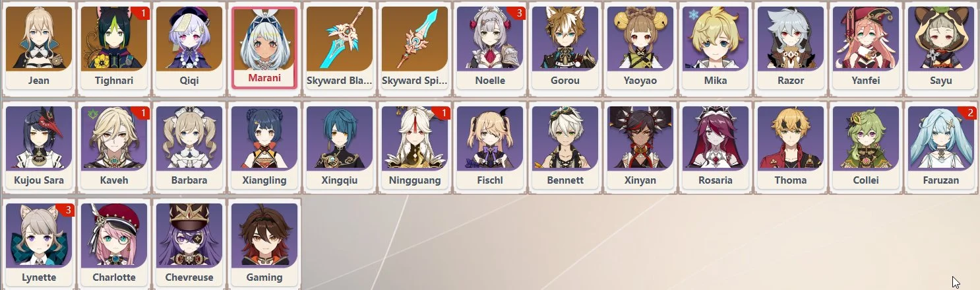
Task: Pick the Ningguang character card
Action: pos(415,147)
